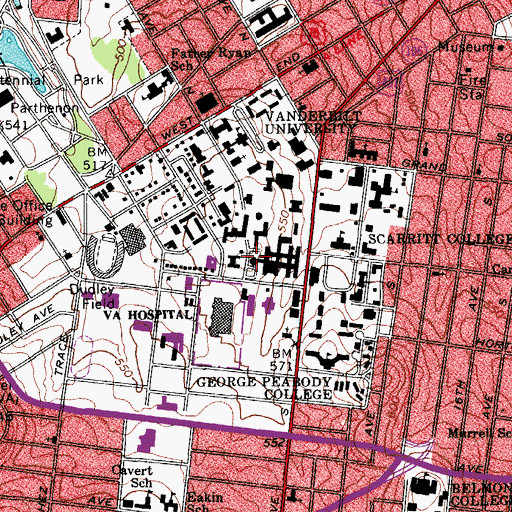Click the BELMONT COLLEGE label

click(x=481, y=495)
